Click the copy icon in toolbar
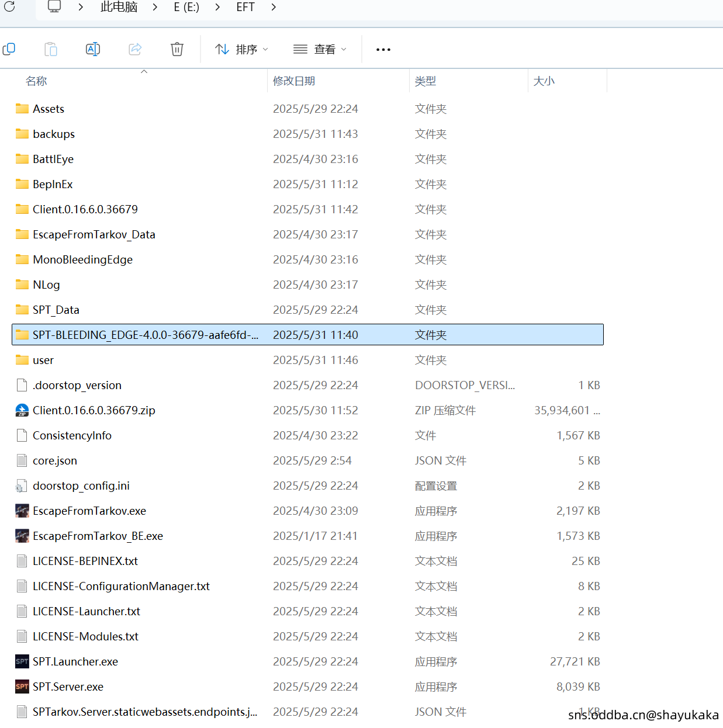 pos(9,49)
